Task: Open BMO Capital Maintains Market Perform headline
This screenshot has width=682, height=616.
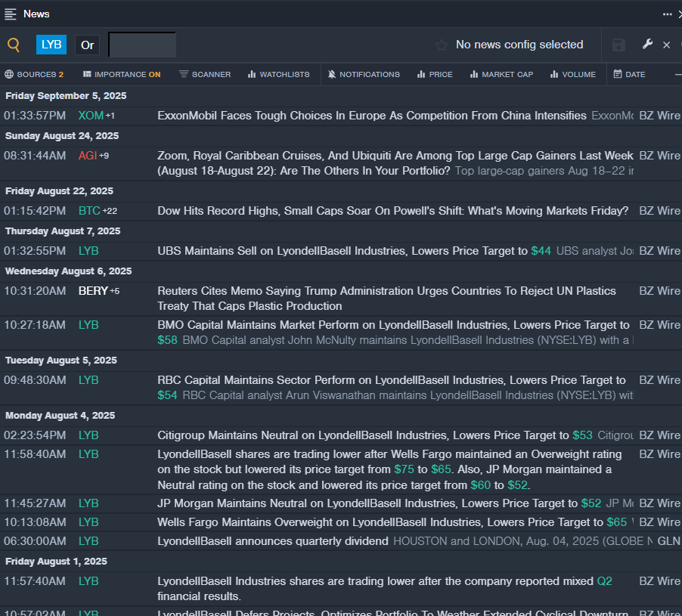Action: 393,332
